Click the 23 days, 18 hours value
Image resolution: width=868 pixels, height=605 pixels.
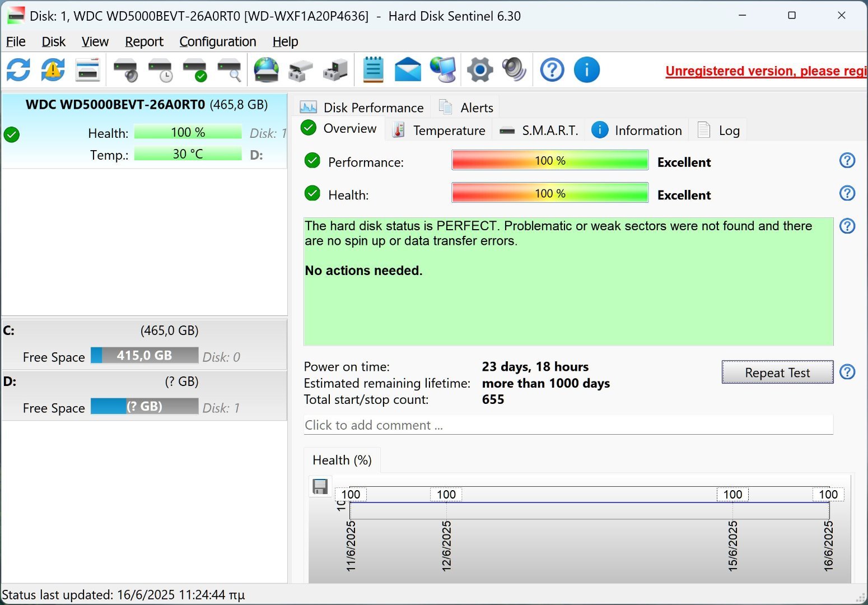(535, 366)
